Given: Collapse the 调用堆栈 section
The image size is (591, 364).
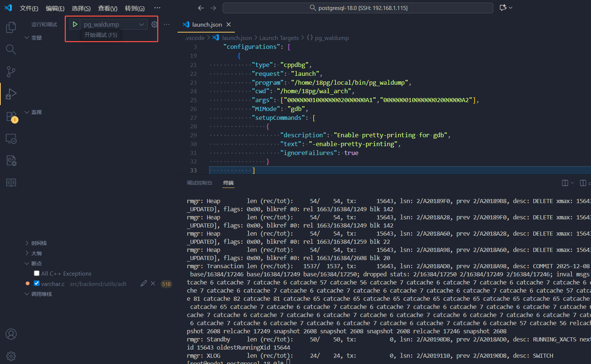Looking at the screenshot, I should (x=38, y=294).
